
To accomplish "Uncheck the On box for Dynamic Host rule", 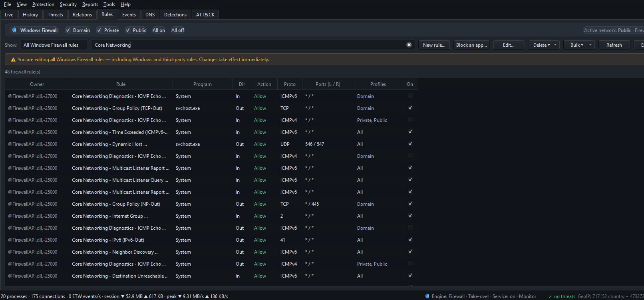I will (410, 144).
